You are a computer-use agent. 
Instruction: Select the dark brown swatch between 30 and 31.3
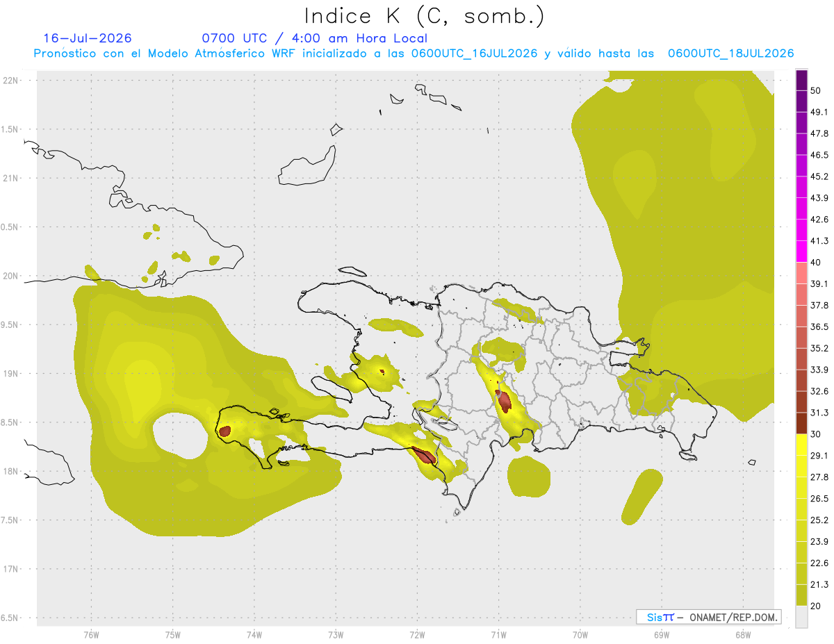click(801, 423)
